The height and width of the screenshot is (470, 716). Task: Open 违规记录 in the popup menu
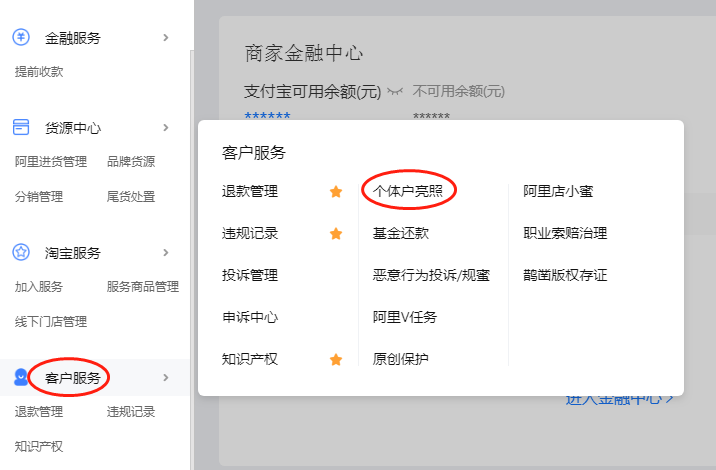point(250,233)
